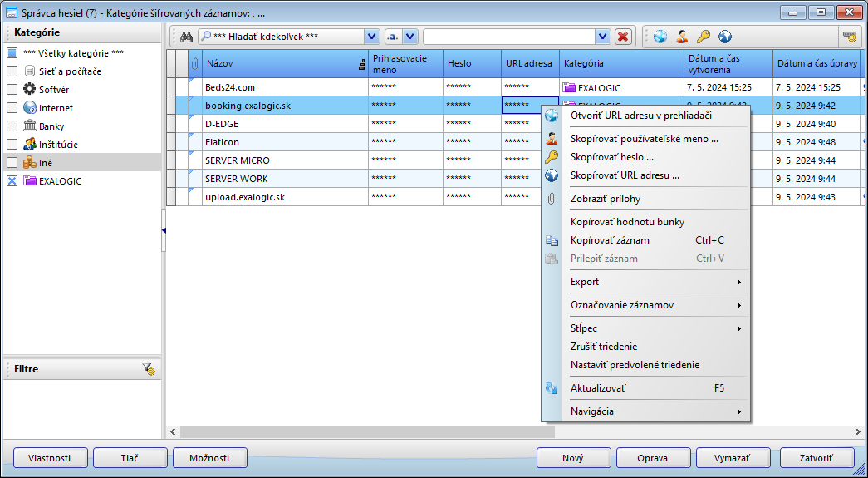Click the sort indicator icon in Názov header

point(362,66)
